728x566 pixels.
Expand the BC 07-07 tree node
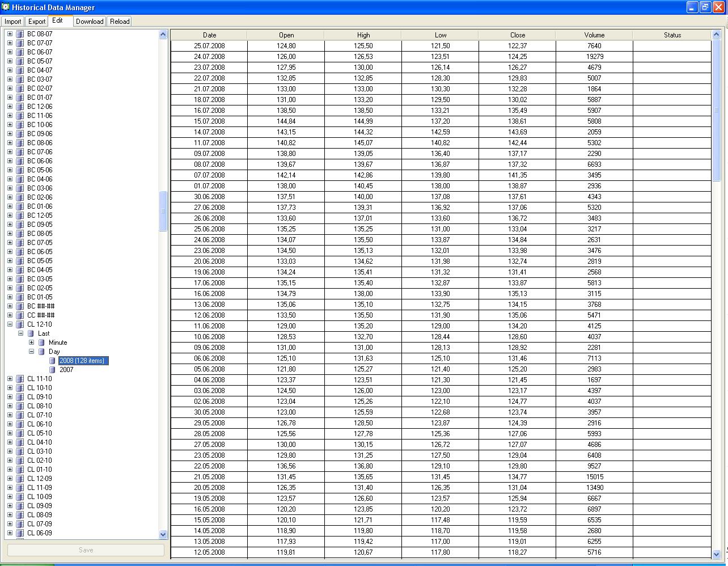(10, 43)
